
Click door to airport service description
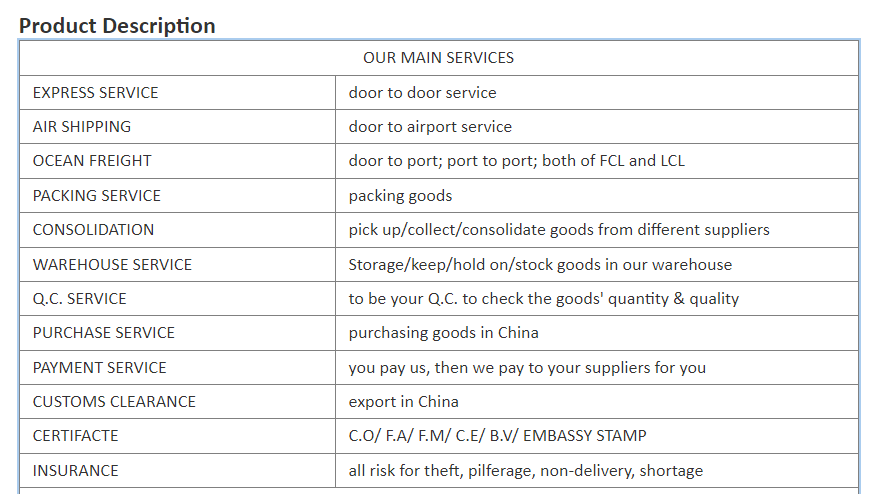click(430, 126)
